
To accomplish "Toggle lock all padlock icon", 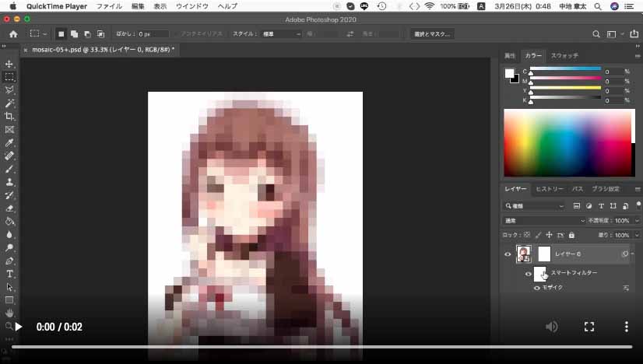I will coord(571,235).
